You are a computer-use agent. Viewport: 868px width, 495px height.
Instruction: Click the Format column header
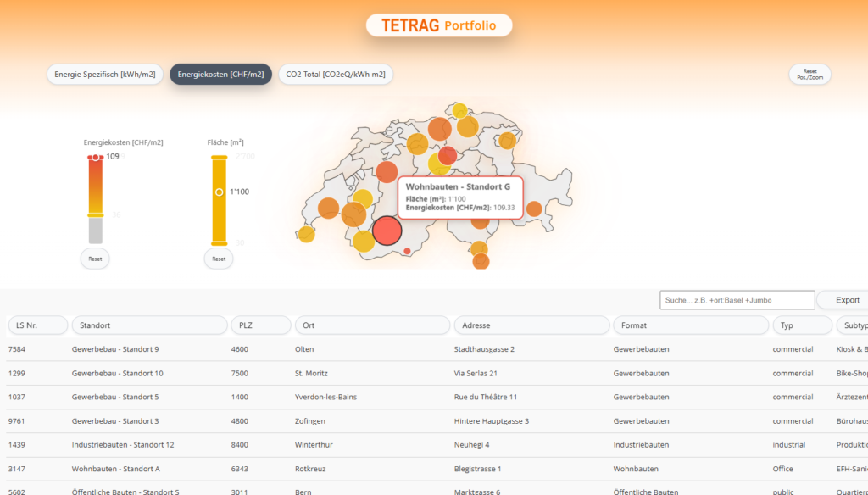click(691, 325)
